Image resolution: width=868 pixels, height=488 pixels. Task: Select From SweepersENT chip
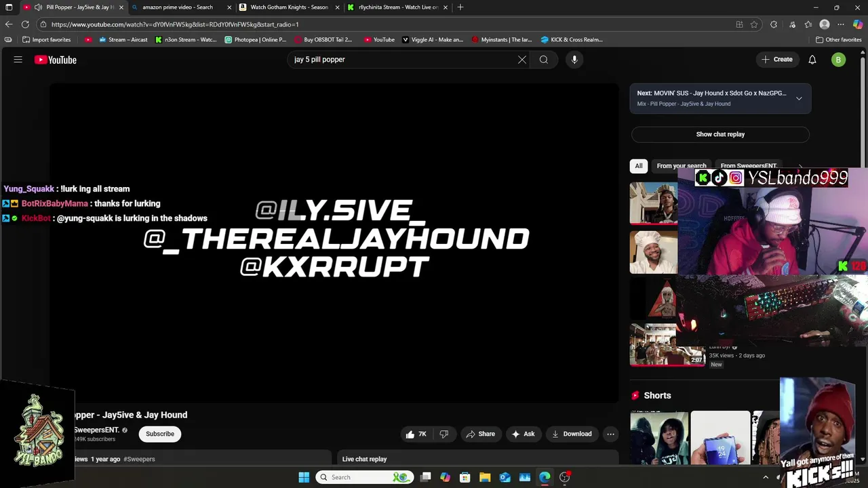point(749,166)
